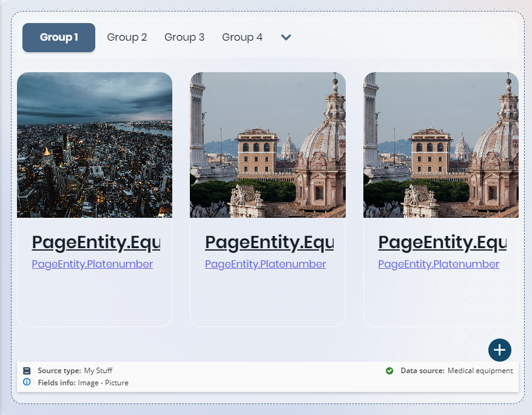The width and height of the screenshot is (532, 415).
Task: Follow PageEntity.Platenumber link on last card
Action: point(439,264)
